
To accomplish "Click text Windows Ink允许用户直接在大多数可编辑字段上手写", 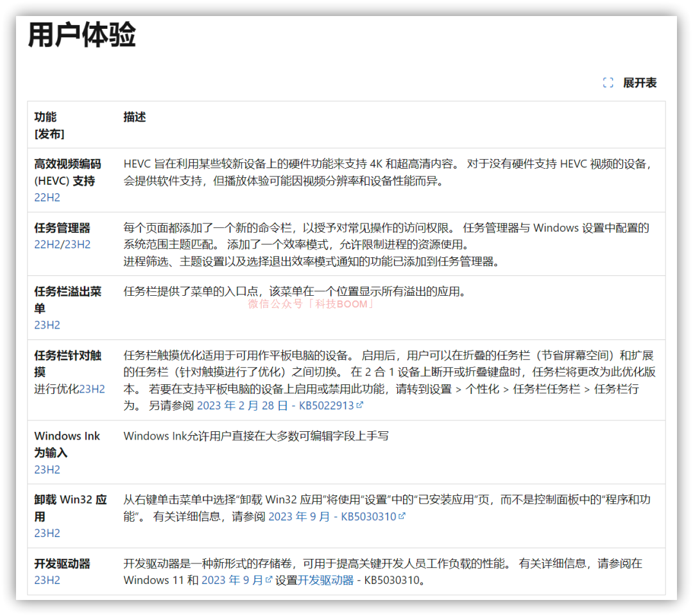I will 256,436.
